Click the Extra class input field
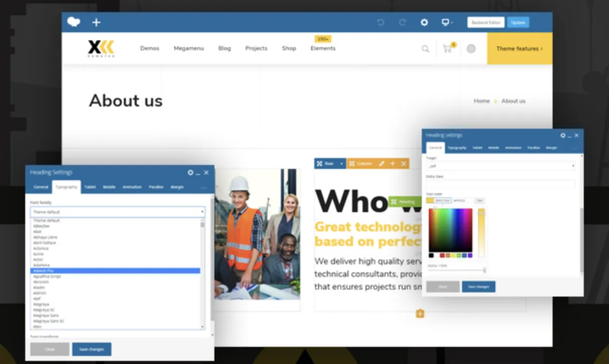This screenshot has height=364, width=609. tap(501, 184)
